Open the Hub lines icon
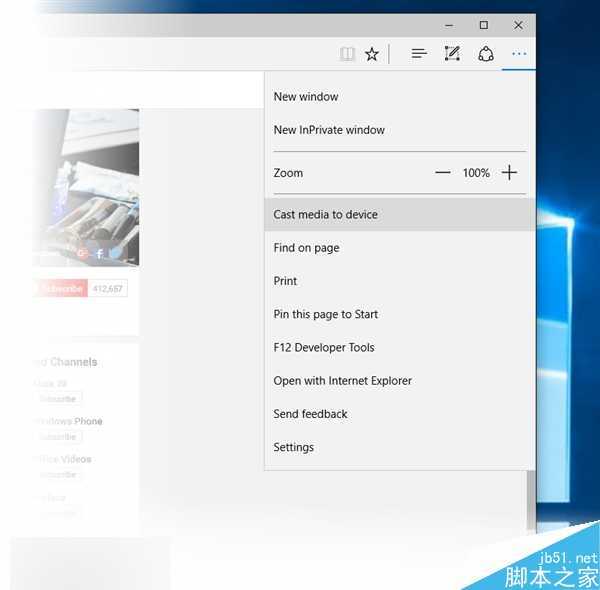 [419, 54]
